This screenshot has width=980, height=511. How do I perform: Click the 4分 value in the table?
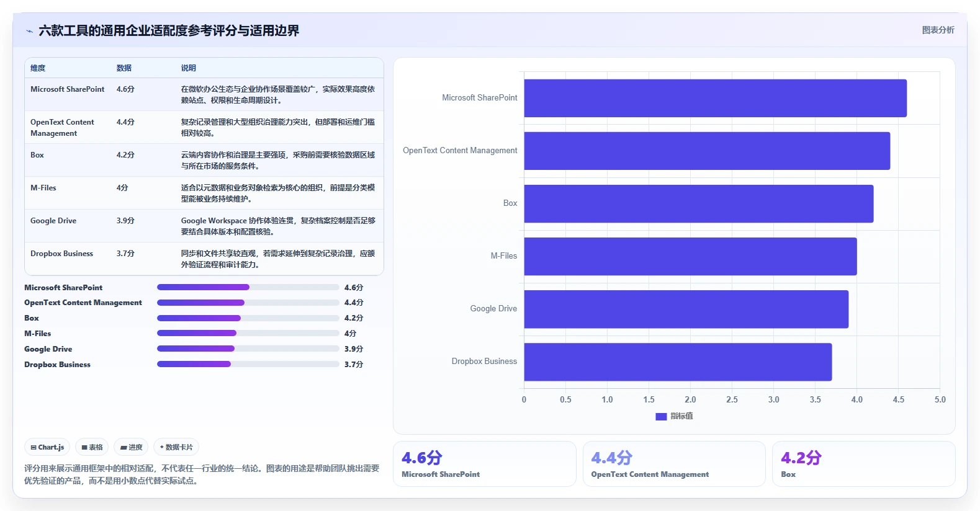122,188
